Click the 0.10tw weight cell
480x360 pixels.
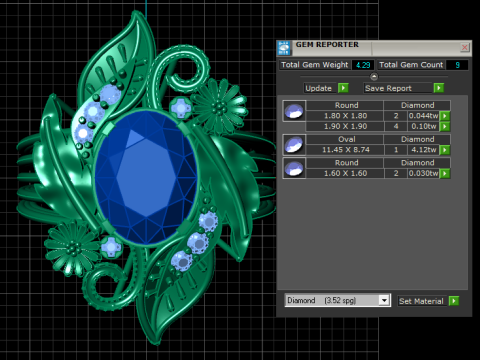(x=423, y=126)
